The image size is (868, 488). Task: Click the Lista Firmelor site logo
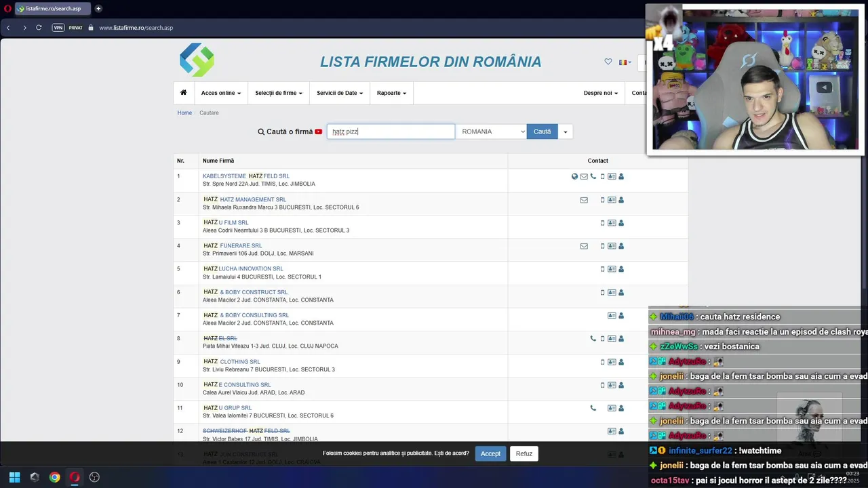[x=197, y=60]
